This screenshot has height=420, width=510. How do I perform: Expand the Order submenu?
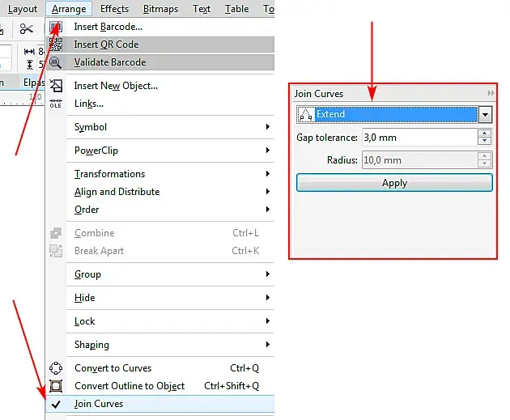(x=268, y=210)
